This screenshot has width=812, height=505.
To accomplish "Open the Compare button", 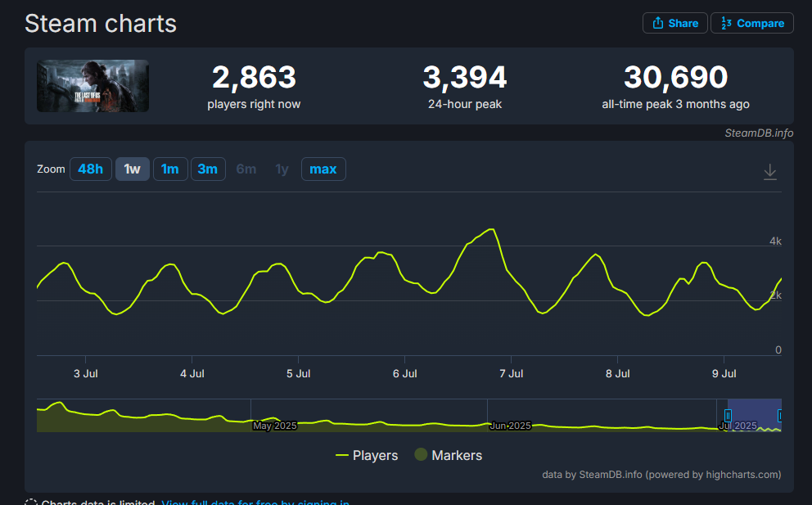I will pos(752,23).
